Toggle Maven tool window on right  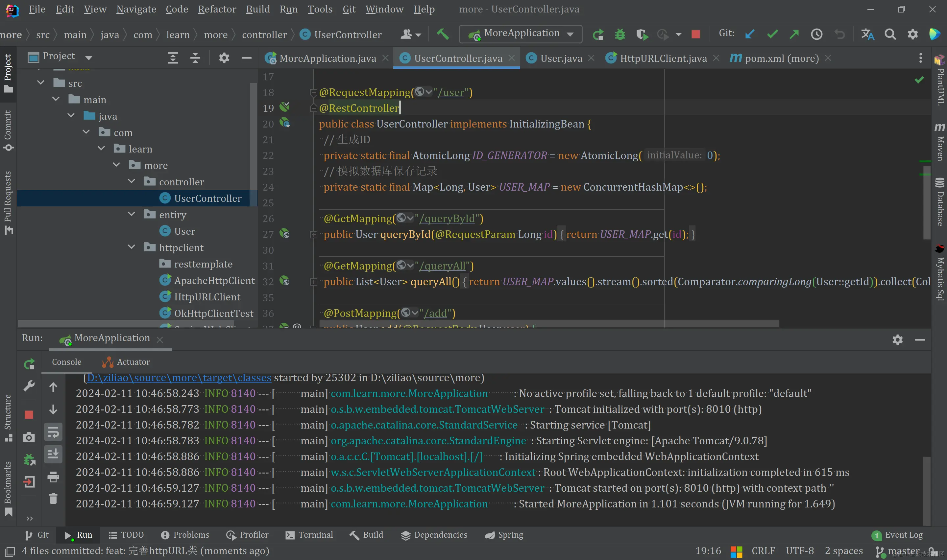point(939,142)
